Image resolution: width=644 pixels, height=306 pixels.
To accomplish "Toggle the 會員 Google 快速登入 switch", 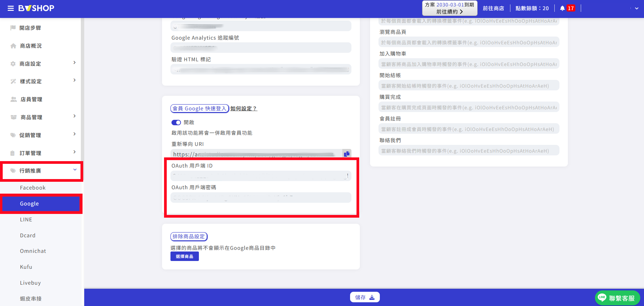I will [176, 123].
